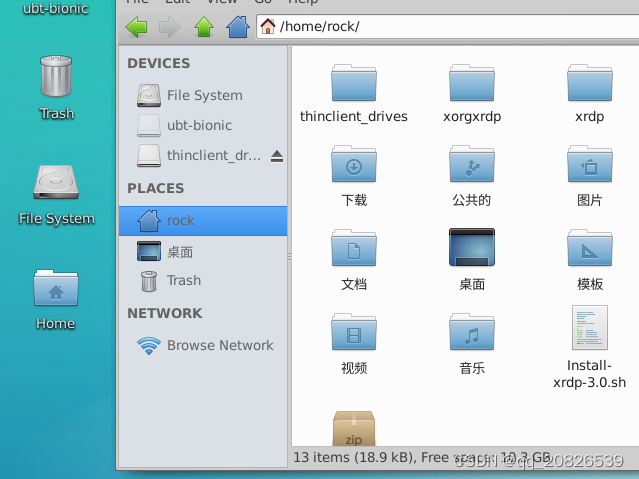This screenshot has height=479, width=639.
Task: Click the NETWORK section header
Action: coord(165,313)
